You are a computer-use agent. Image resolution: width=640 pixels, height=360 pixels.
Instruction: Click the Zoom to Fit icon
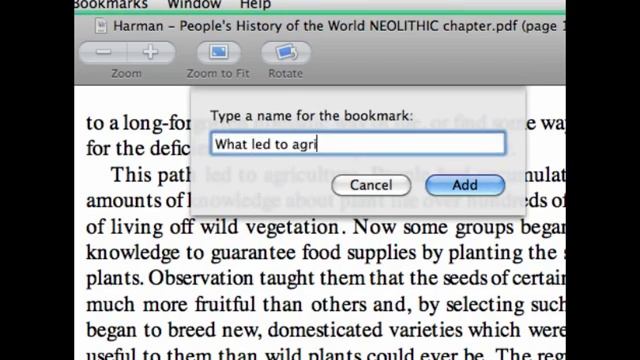tap(218, 53)
